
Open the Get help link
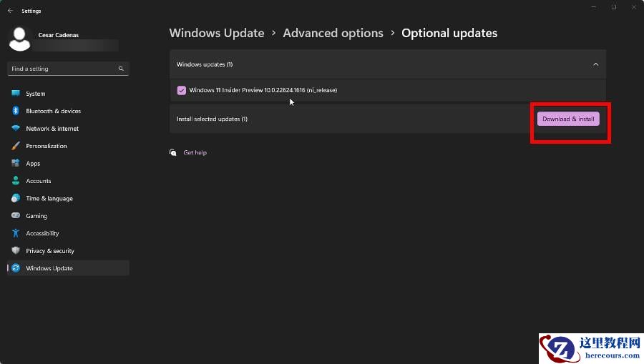pos(195,152)
